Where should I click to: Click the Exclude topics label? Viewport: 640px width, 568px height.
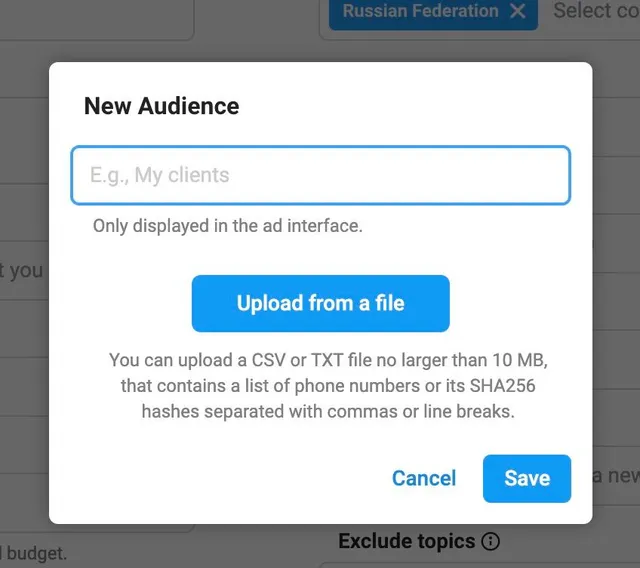407,541
